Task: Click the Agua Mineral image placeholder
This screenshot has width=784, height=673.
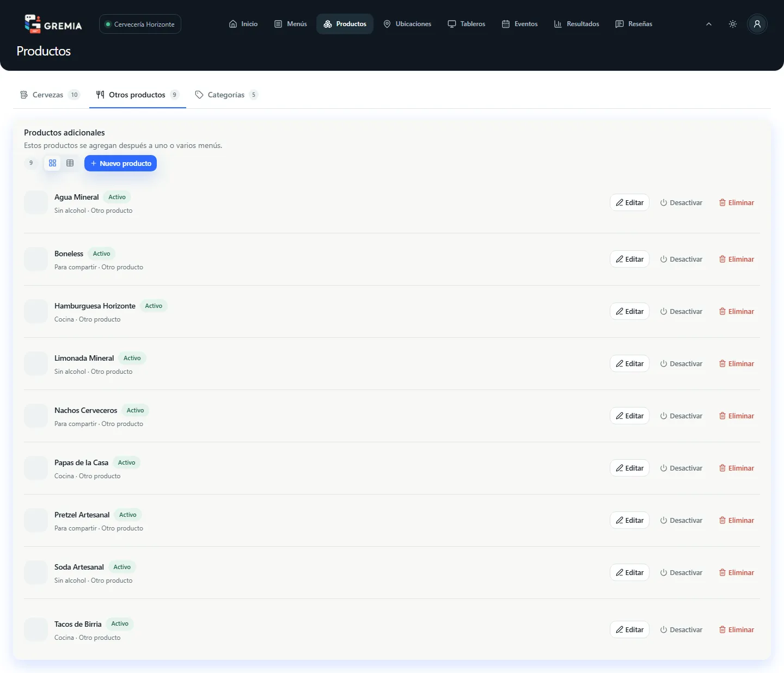Action: coord(36,202)
